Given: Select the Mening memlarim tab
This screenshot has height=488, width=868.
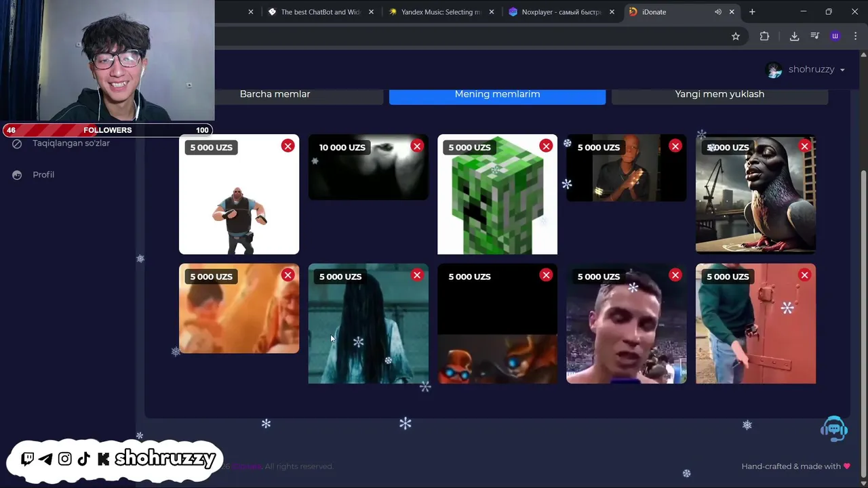Looking at the screenshot, I should pos(497,94).
